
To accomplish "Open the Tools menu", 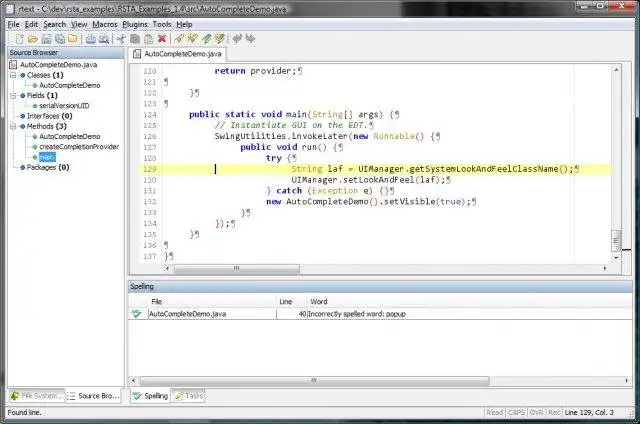I will point(162,24).
